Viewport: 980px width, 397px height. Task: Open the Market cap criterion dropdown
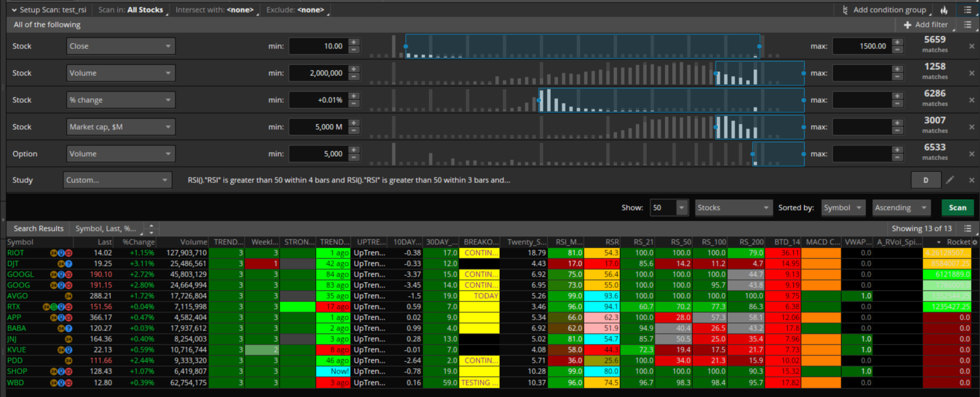coord(121,126)
